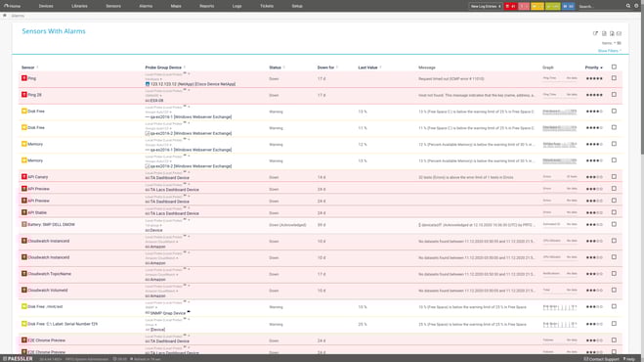Open the Sensors menu
Screen dimensions: 644x362
click(x=113, y=6)
